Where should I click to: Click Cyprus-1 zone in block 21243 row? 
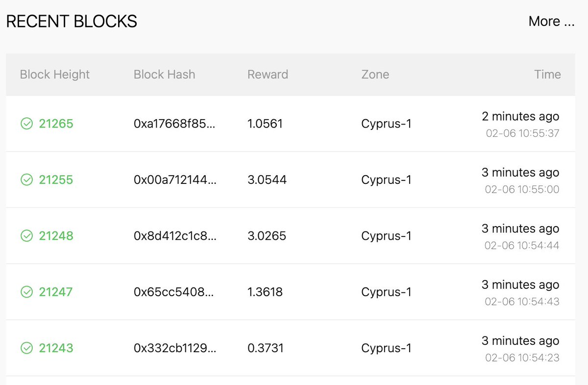click(386, 348)
